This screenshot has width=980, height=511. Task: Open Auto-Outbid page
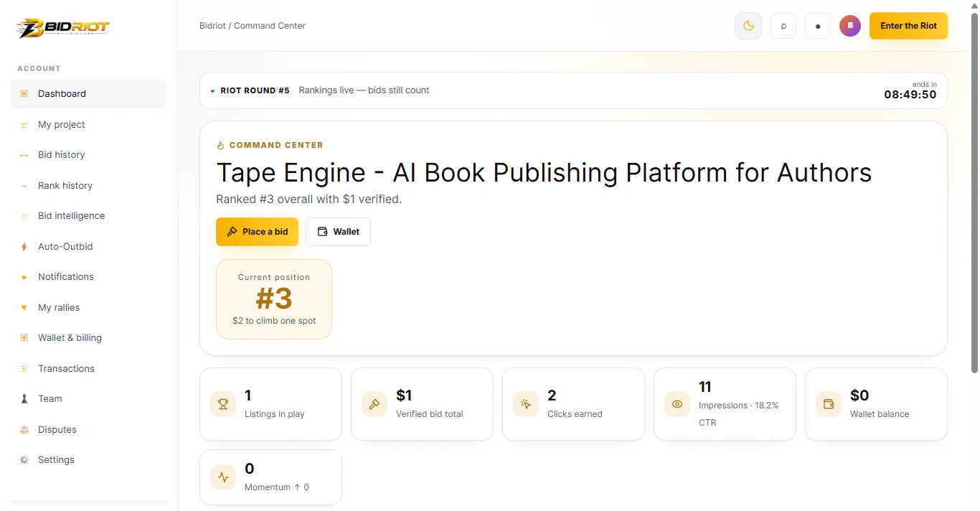[x=88, y=247]
